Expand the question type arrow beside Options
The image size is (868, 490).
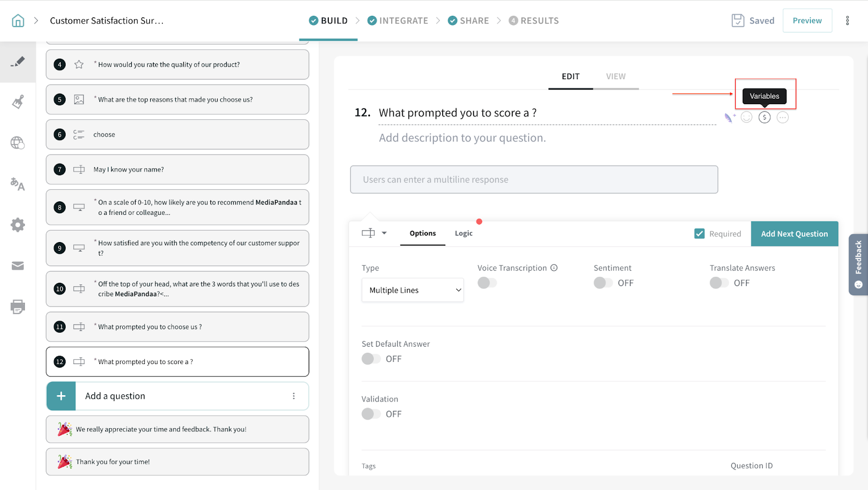click(384, 233)
